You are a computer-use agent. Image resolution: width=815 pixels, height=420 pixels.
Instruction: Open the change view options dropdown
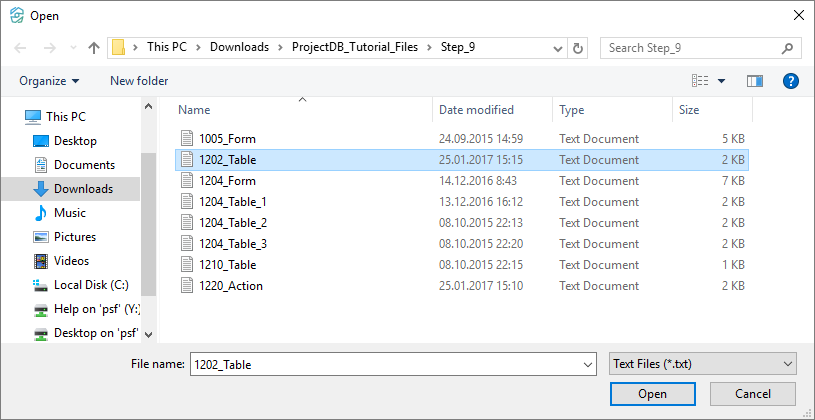[721, 81]
